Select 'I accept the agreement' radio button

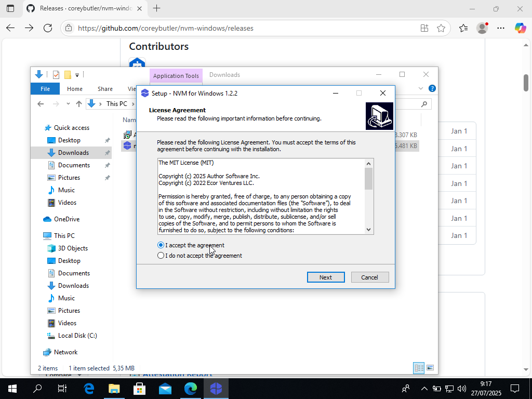tap(161, 245)
